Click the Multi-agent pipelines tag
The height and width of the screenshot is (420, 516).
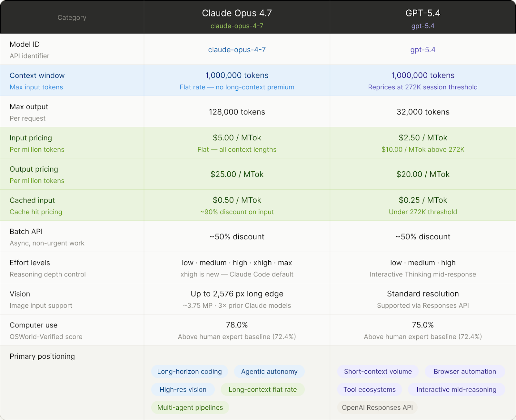(x=190, y=407)
